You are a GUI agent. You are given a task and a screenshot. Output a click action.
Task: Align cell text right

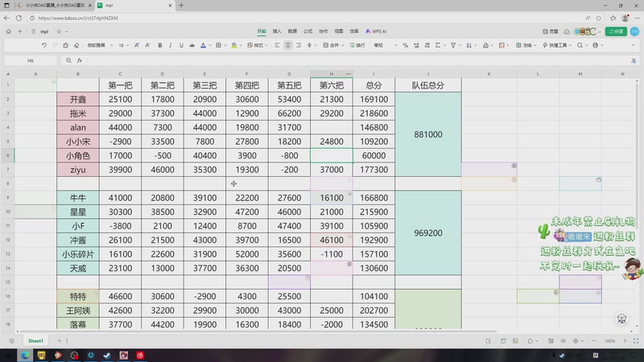pos(299,45)
